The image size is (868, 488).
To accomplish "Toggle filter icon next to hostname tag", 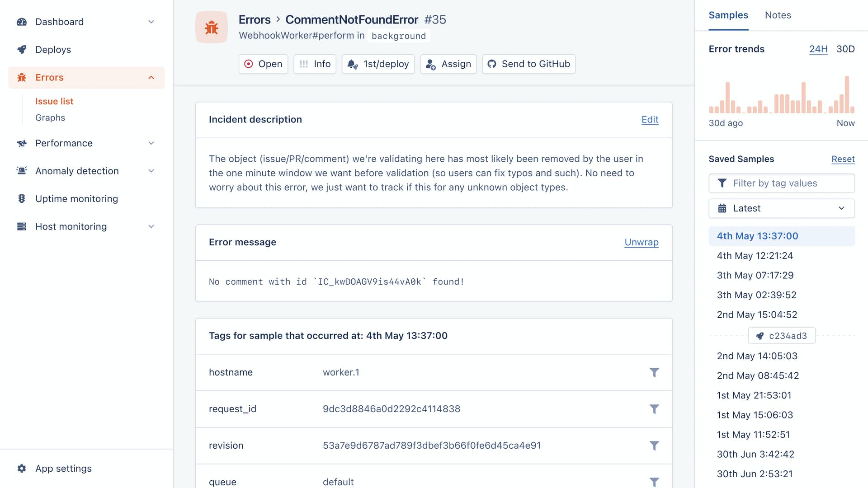I will pos(654,372).
